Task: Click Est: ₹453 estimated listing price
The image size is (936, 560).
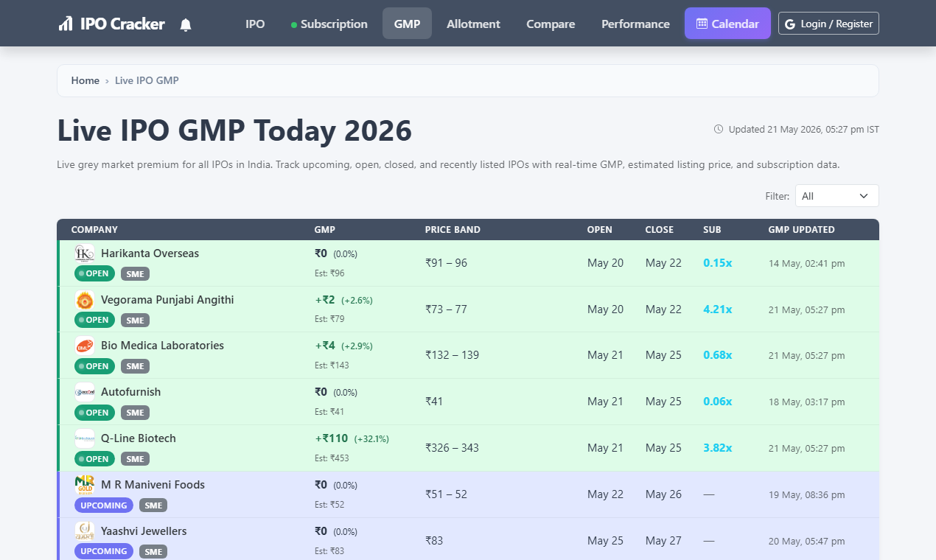Action: [332, 458]
